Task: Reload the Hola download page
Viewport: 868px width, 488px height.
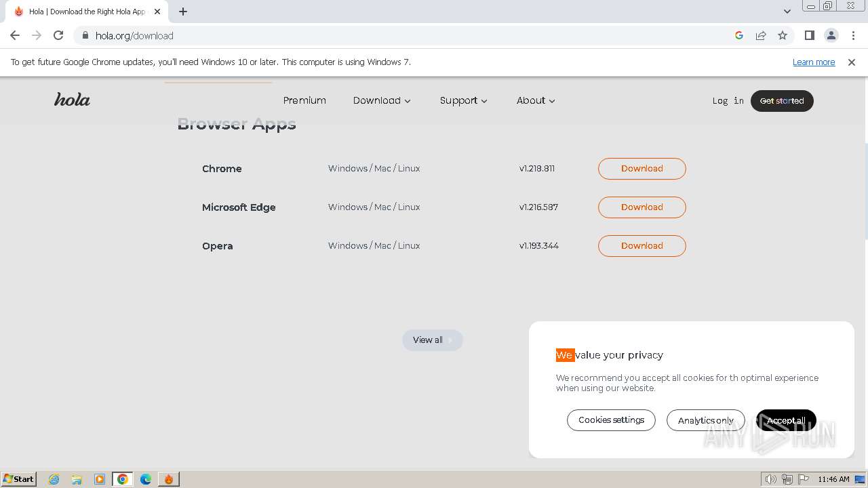Action: pyautogui.click(x=58, y=35)
